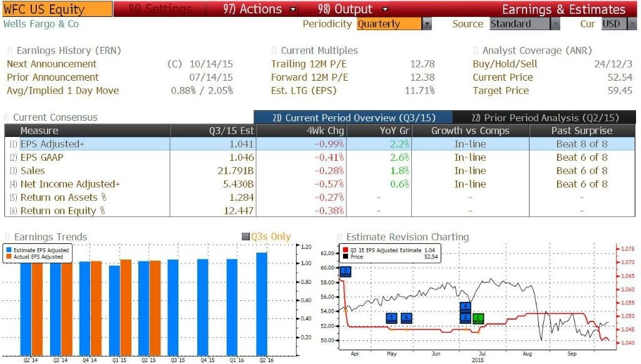The height and width of the screenshot is (364, 641).
Task: Toggle the Q3s Only checkbox
Action: (x=245, y=236)
